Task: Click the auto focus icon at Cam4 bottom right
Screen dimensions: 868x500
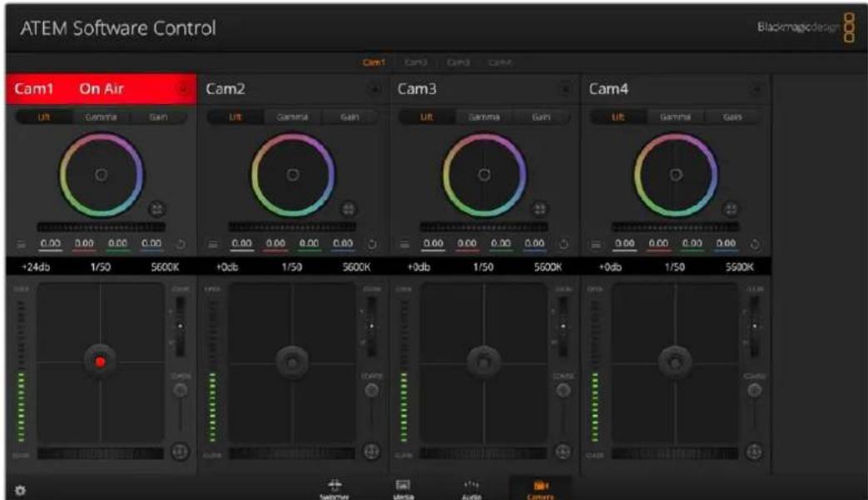Action: [755, 451]
